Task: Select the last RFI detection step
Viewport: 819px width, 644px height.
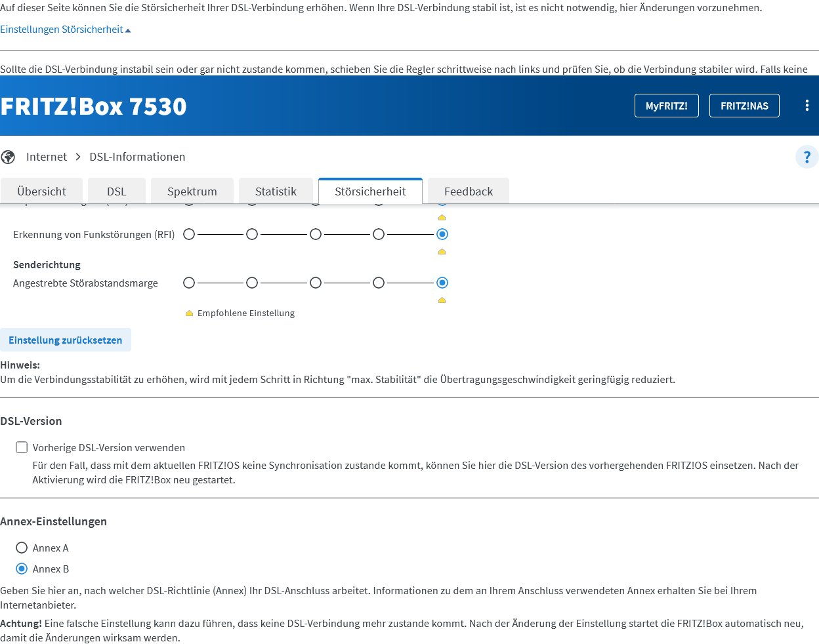Action: pyautogui.click(x=442, y=234)
